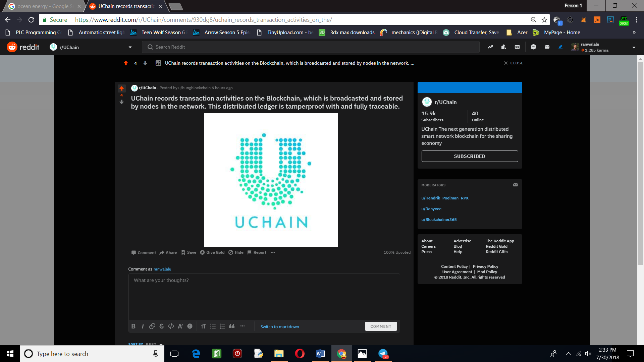644x362 pixels.
Task: Open Reddit chat bubble icon
Action: (533, 47)
